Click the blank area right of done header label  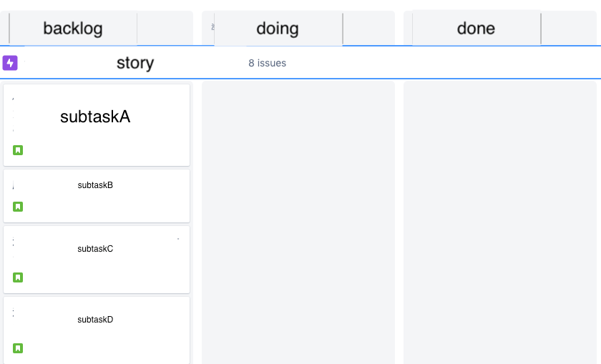coord(569,29)
